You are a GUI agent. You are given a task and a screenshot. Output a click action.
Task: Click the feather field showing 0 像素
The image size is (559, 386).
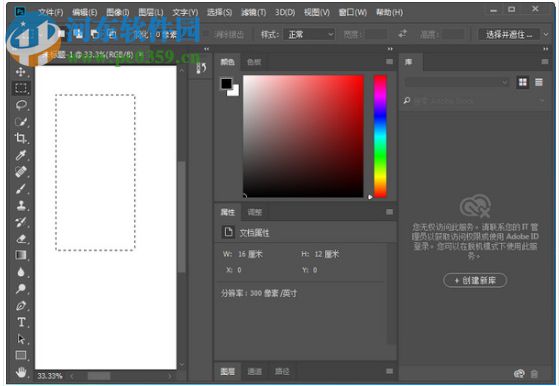pos(165,35)
